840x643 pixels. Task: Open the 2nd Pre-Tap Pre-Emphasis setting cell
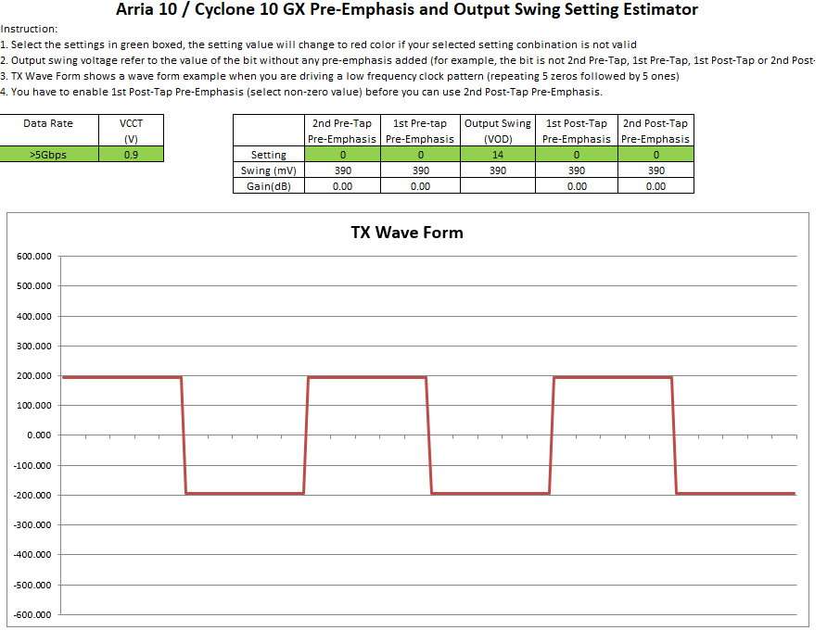pos(342,155)
